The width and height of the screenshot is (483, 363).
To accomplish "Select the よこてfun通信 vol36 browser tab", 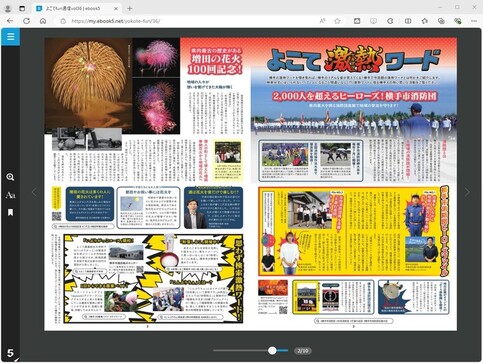I will [77, 8].
